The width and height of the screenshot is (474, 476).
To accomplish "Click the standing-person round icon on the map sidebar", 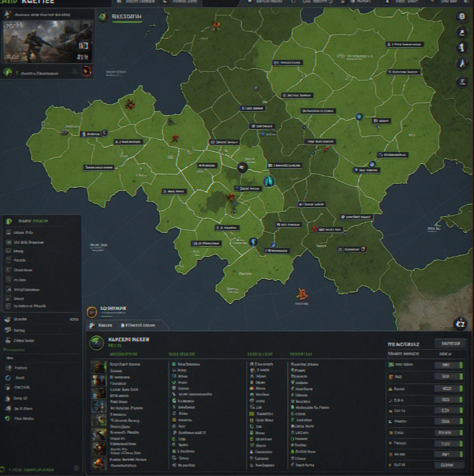I will (461, 47).
